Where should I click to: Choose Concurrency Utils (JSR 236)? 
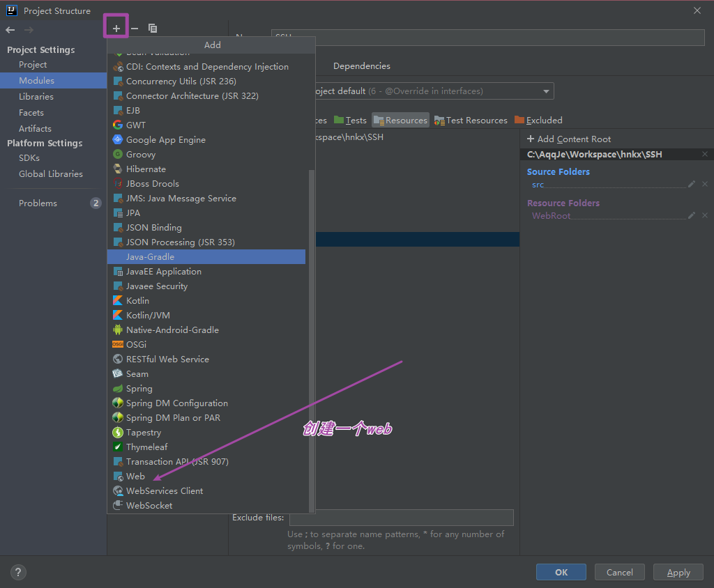206,81
